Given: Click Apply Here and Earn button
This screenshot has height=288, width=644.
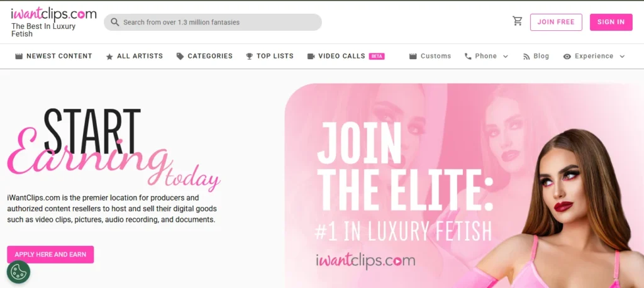Looking at the screenshot, I should coord(50,254).
